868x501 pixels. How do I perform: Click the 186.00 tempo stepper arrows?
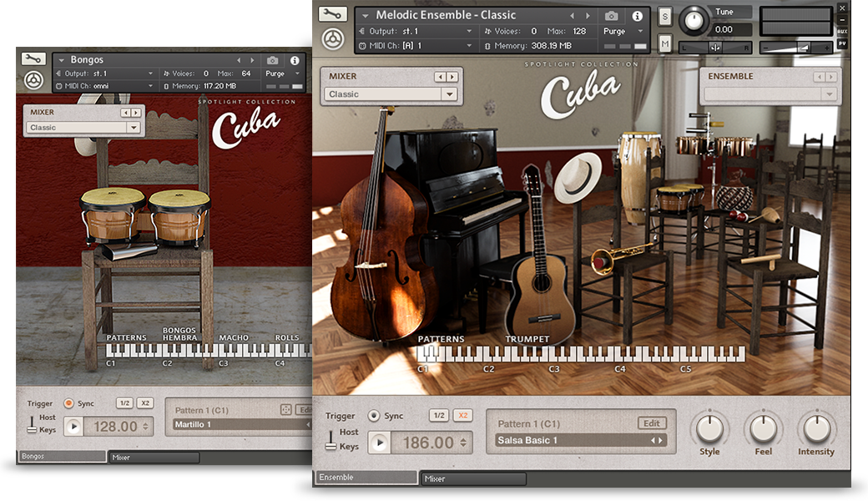[462, 443]
